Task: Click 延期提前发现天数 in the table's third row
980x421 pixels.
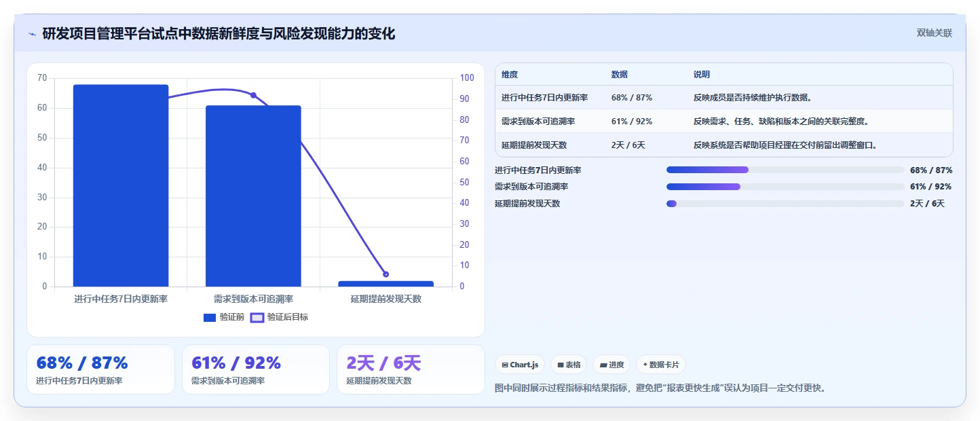Action: pyautogui.click(x=534, y=145)
